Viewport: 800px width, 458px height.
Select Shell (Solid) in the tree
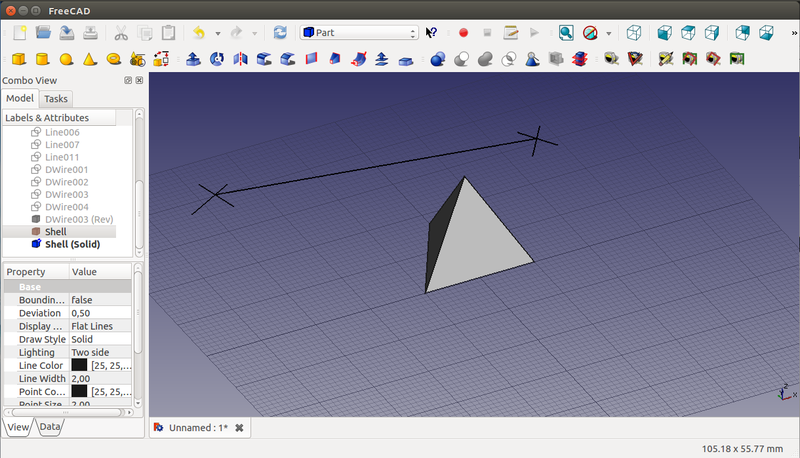[x=72, y=245]
